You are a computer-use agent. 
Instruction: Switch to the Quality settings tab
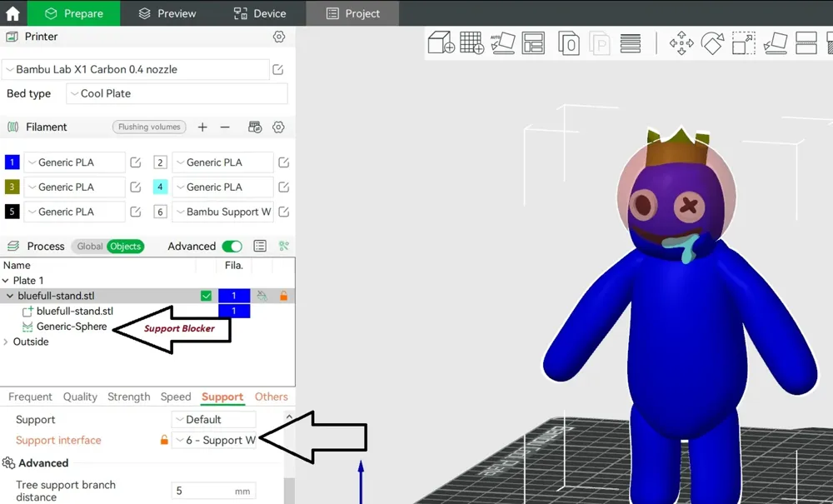coord(80,397)
